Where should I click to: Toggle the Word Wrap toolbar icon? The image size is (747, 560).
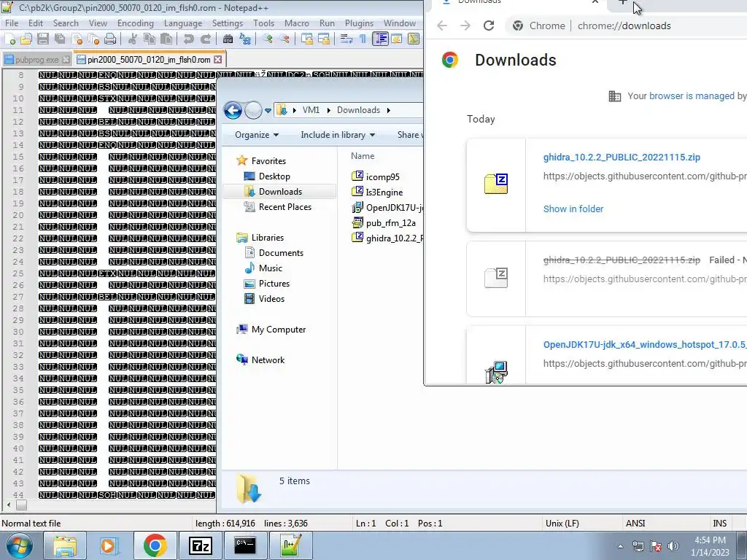tap(347, 39)
